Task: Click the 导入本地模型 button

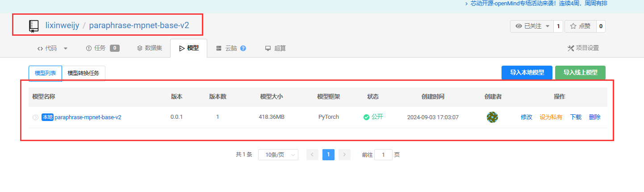Action: pos(527,73)
